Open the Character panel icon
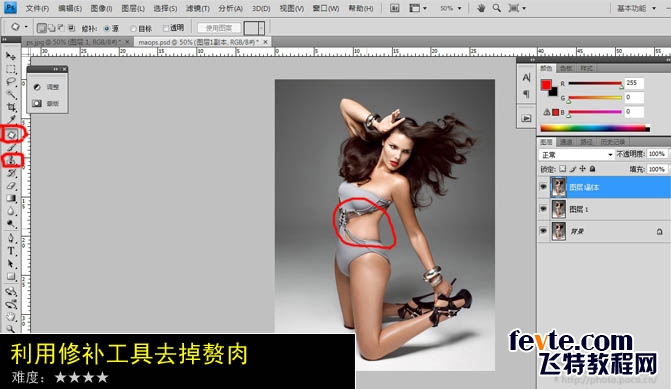This screenshot has width=671, height=389. [526, 78]
